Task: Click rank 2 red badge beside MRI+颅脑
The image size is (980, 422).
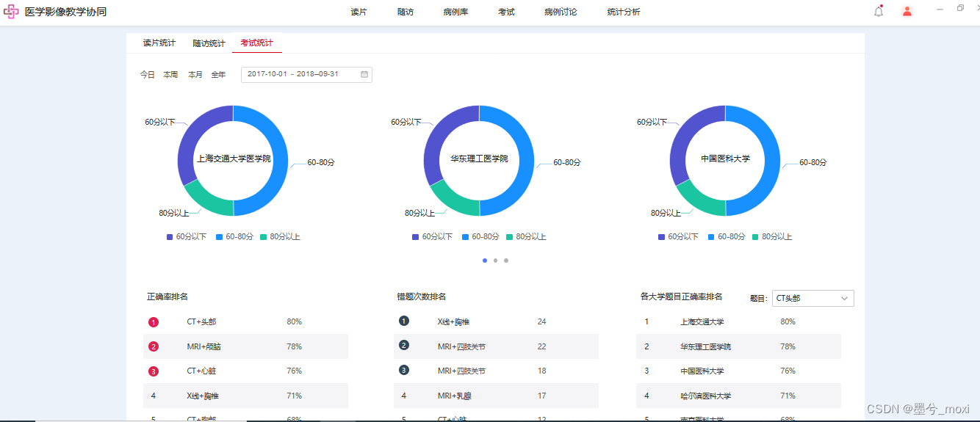Action: coord(154,346)
